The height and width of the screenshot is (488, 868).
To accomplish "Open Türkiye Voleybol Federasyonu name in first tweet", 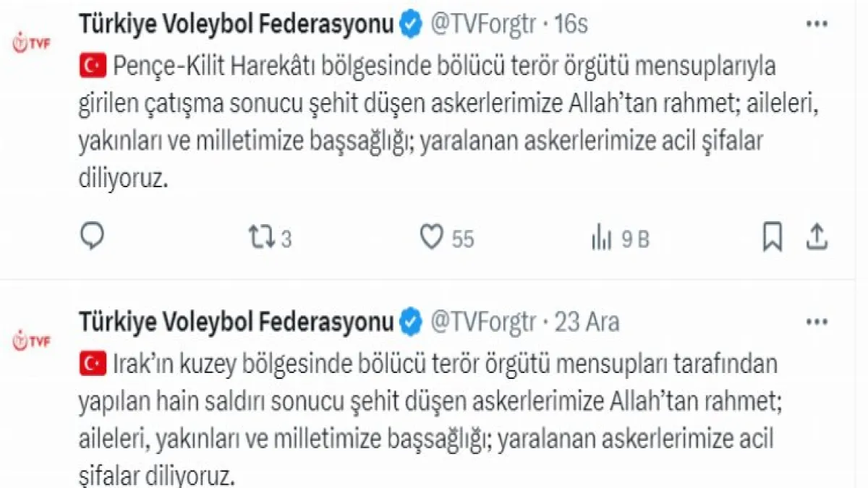I will click(x=236, y=25).
